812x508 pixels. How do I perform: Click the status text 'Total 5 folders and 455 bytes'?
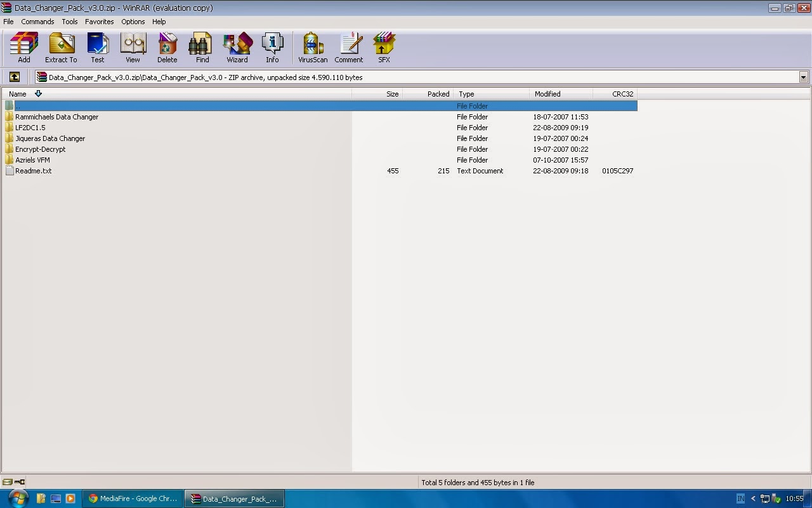(478, 483)
